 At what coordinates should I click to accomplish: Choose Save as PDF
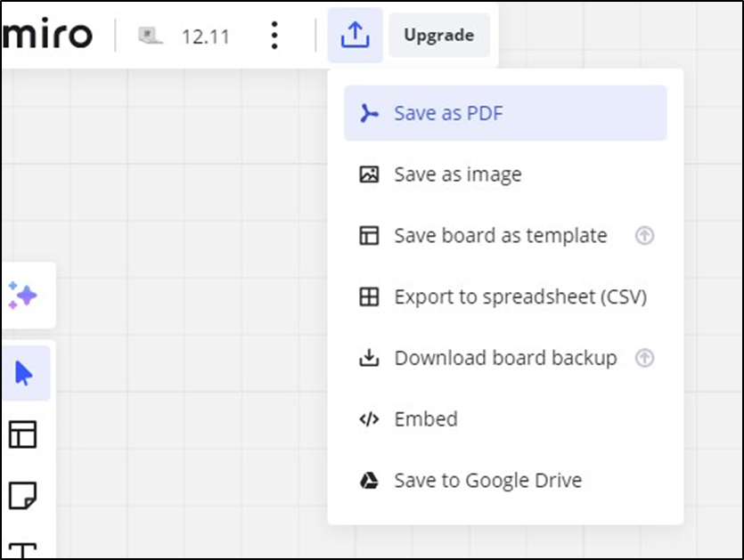point(505,113)
